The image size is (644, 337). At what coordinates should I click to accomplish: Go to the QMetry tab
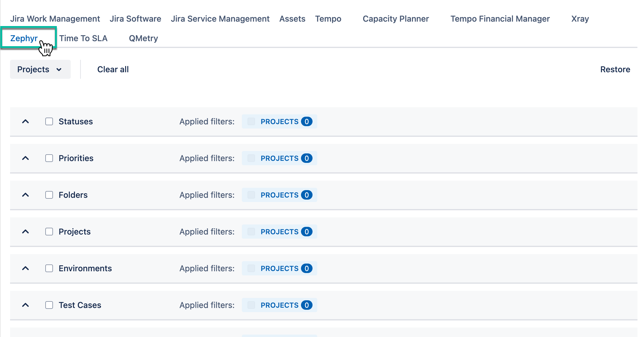coord(143,38)
